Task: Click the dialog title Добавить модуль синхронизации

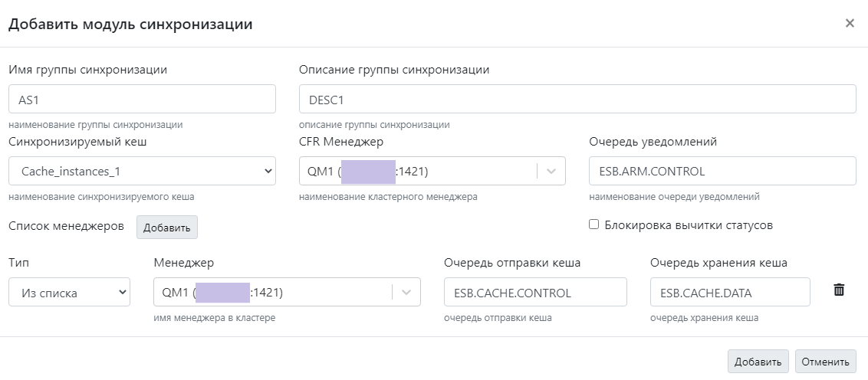Action: [x=130, y=24]
